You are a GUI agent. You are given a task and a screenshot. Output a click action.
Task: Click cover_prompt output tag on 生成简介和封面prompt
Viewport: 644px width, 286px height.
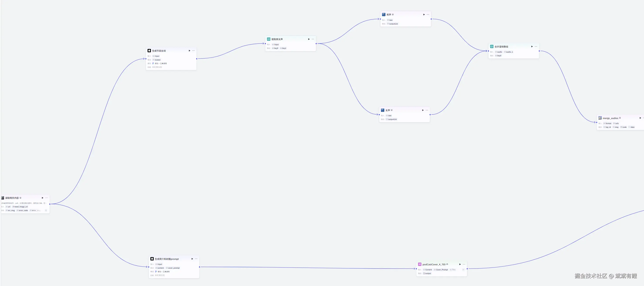tap(173, 268)
